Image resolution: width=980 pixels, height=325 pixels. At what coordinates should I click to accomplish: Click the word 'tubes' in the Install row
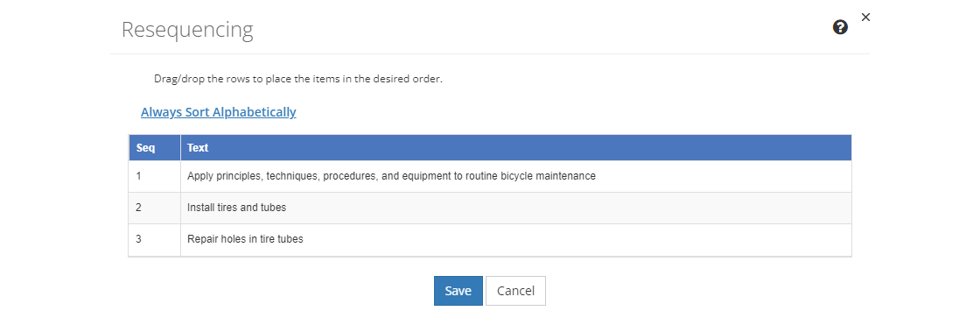[273, 208]
